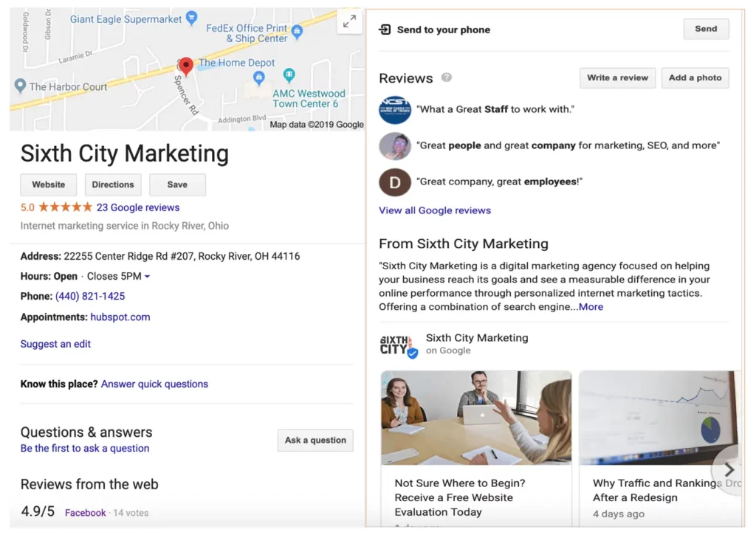The width and height of the screenshot is (756, 535).
Task: Open the analytics chart post thumbnail
Action: 659,418
